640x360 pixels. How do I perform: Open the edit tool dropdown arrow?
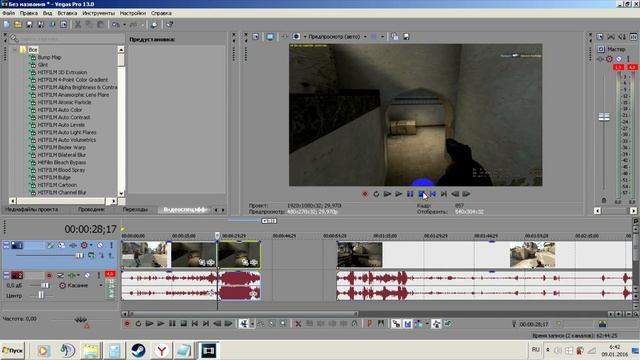coord(252,324)
